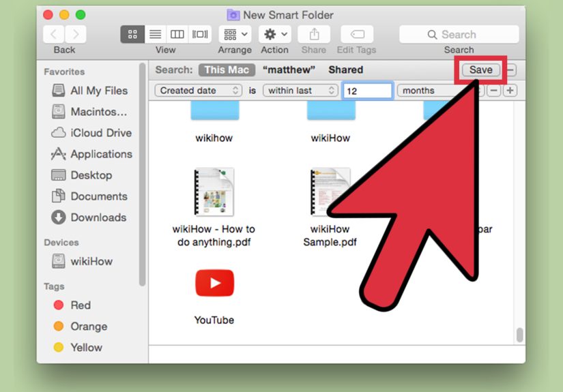Click the New Smart Folder title icon
This screenshot has height=392, width=563.
tap(233, 15)
